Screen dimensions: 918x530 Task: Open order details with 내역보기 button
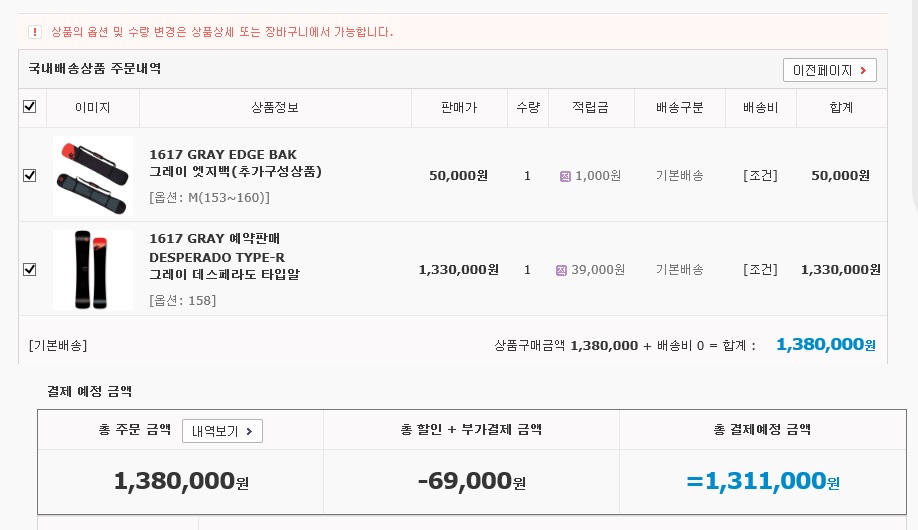pyautogui.click(x=222, y=431)
